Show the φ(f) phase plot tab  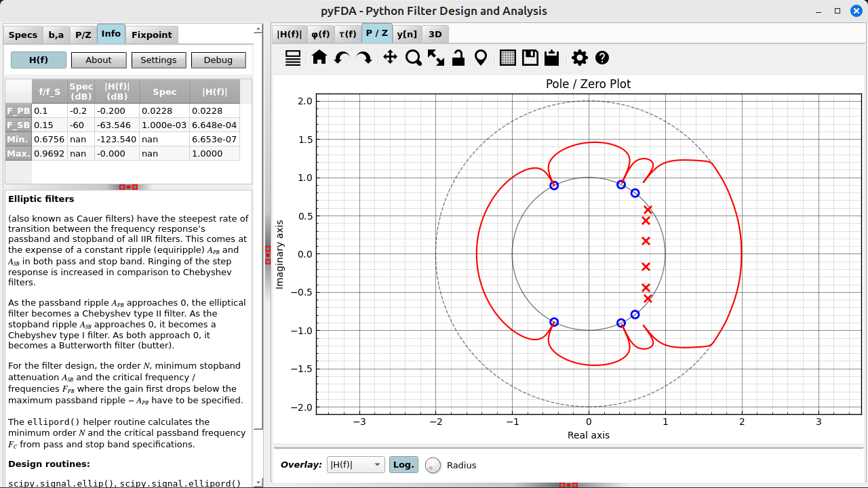[x=320, y=34]
